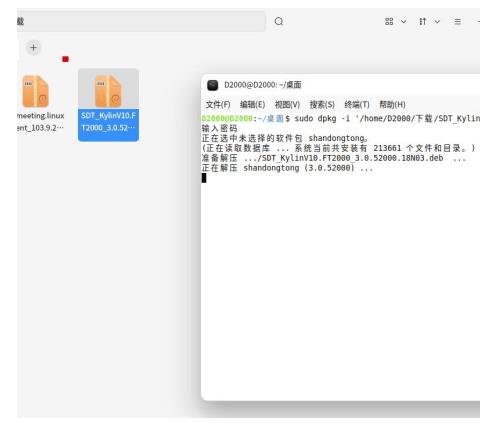The height and width of the screenshot is (423, 480).
Task: Select the meeting.linux deb package icon
Action: [x=36, y=91]
